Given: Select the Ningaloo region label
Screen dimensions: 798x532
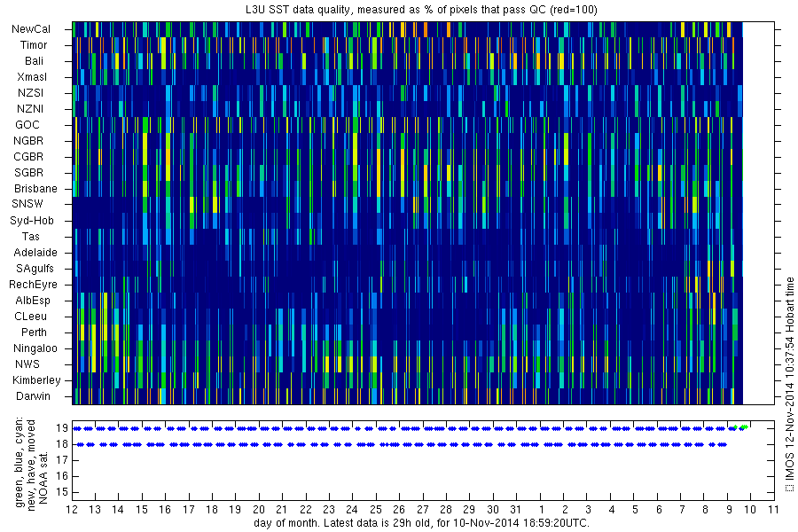Looking at the screenshot, I should tap(35, 348).
